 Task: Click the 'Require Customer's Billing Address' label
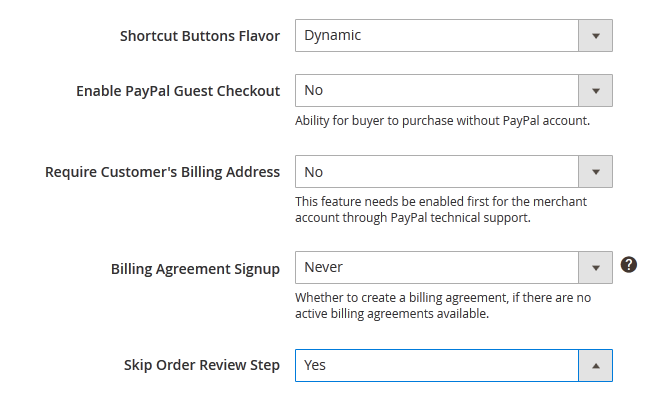coord(163,172)
